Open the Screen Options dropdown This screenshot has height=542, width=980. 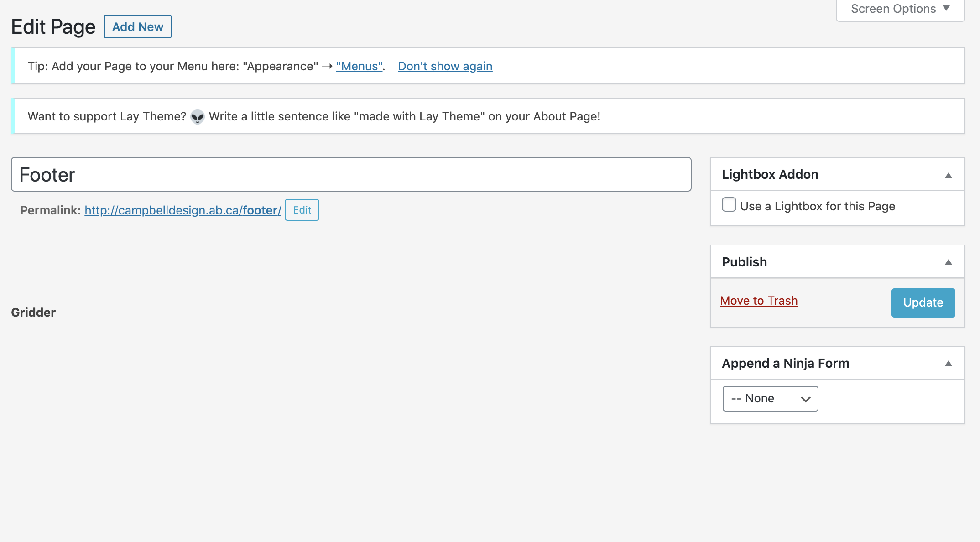[x=893, y=9]
